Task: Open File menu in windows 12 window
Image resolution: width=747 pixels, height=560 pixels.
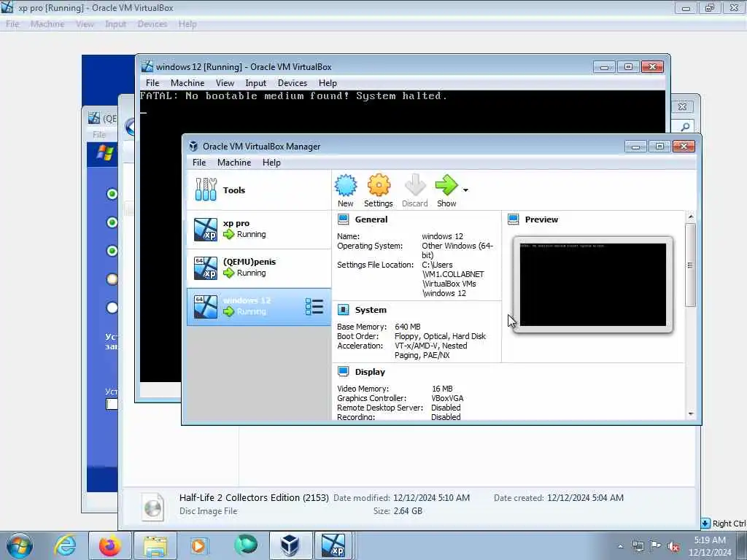Action: (152, 83)
